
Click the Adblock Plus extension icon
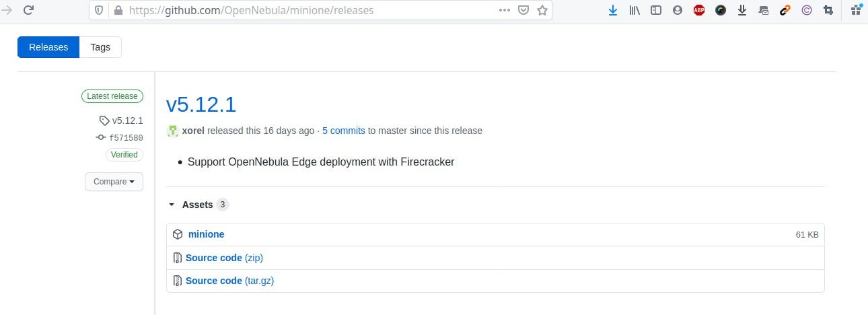tap(699, 10)
